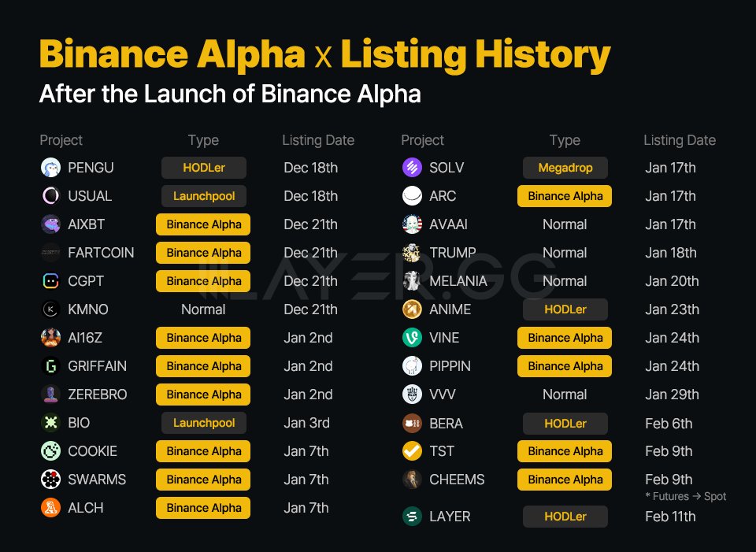Click the left Listing Date column header
The width and height of the screenshot is (756, 552).
[318, 140]
